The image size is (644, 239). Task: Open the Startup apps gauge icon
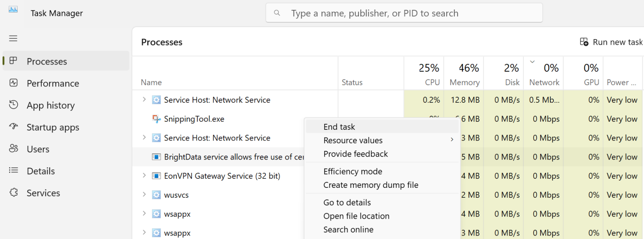[x=13, y=127]
